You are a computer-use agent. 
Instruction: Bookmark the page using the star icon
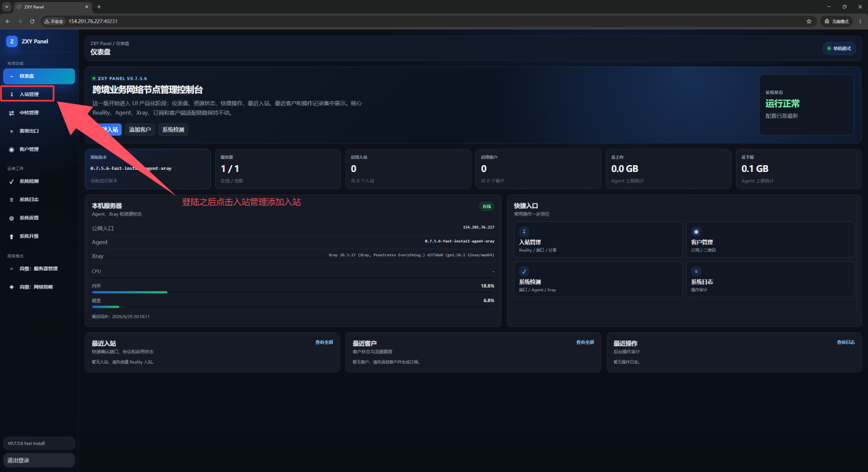[809, 21]
